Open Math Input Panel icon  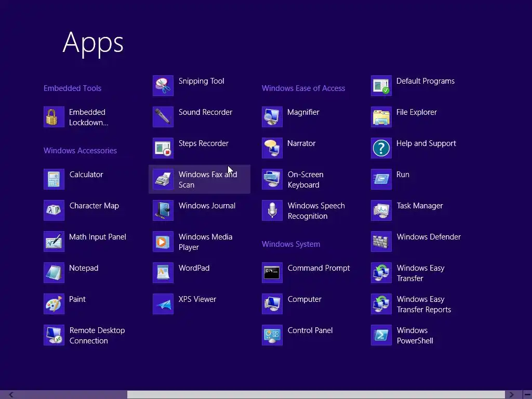pos(54,242)
